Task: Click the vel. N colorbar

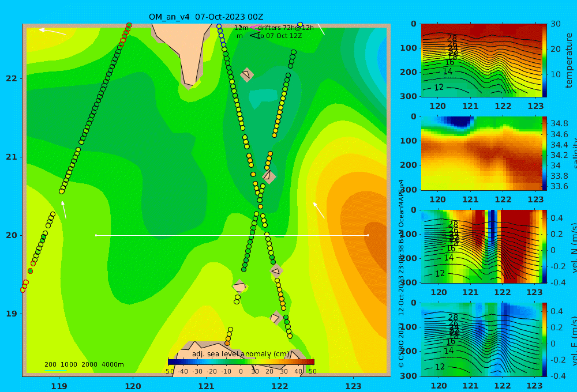Action: click(x=545, y=246)
